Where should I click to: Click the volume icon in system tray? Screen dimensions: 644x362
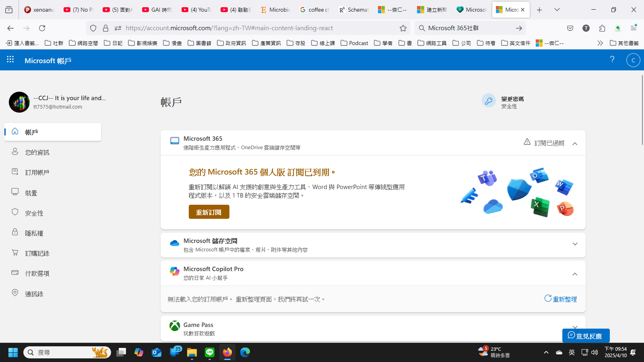595,353
